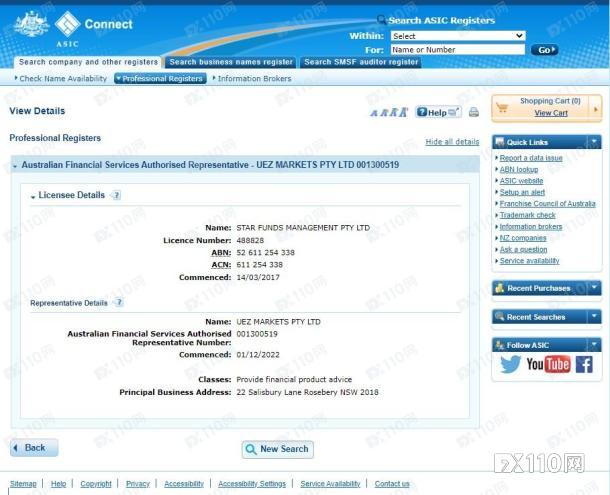Viewport: 610px width, 495px height.
Task: Open ASIC's Facebook page
Action: pyautogui.click(x=584, y=365)
